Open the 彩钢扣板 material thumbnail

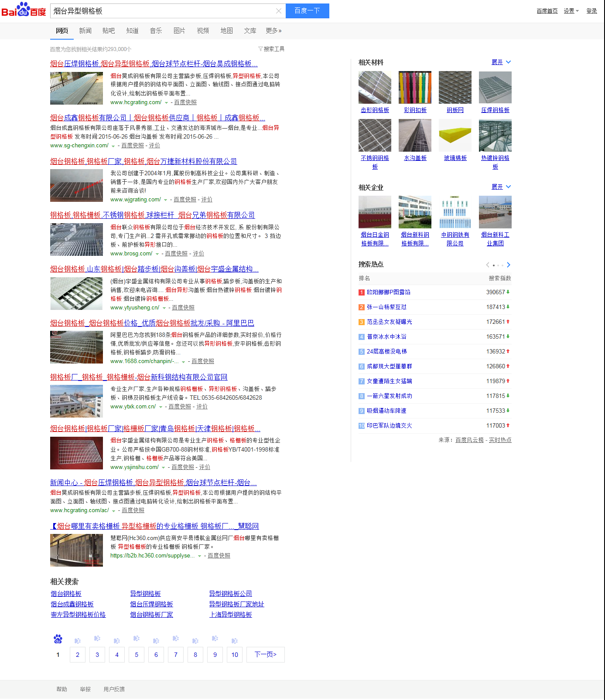415,88
